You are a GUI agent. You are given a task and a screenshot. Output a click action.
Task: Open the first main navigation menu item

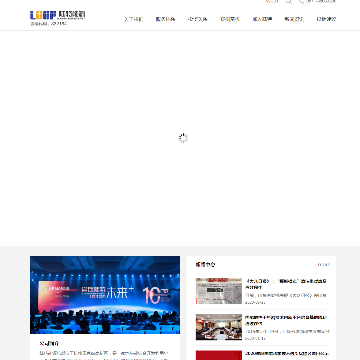click(x=133, y=19)
